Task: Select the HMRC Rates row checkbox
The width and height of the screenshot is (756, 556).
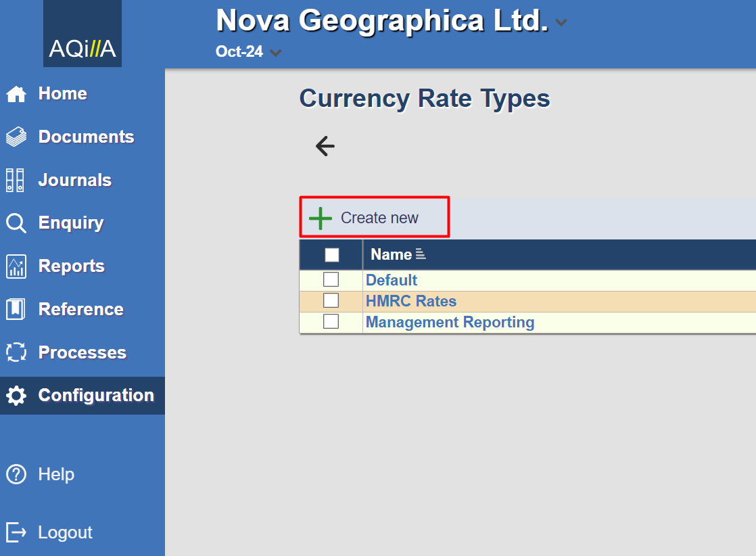Action: [x=331, y=301]
